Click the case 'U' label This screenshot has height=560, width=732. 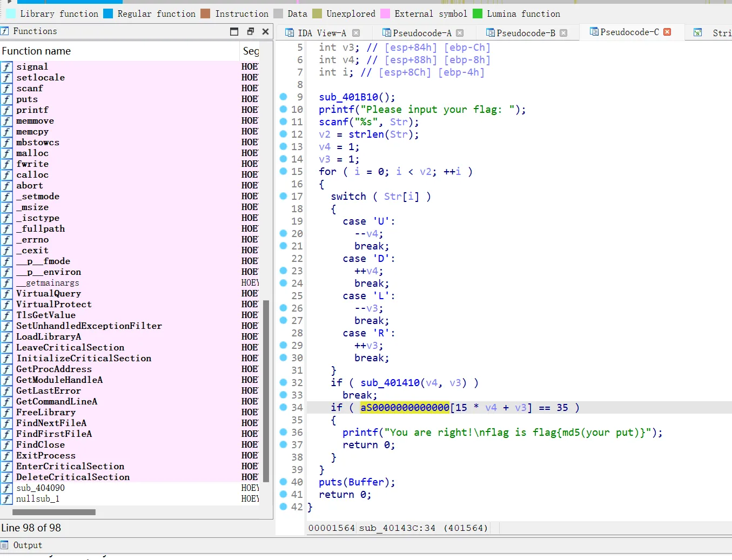[368, 221]
